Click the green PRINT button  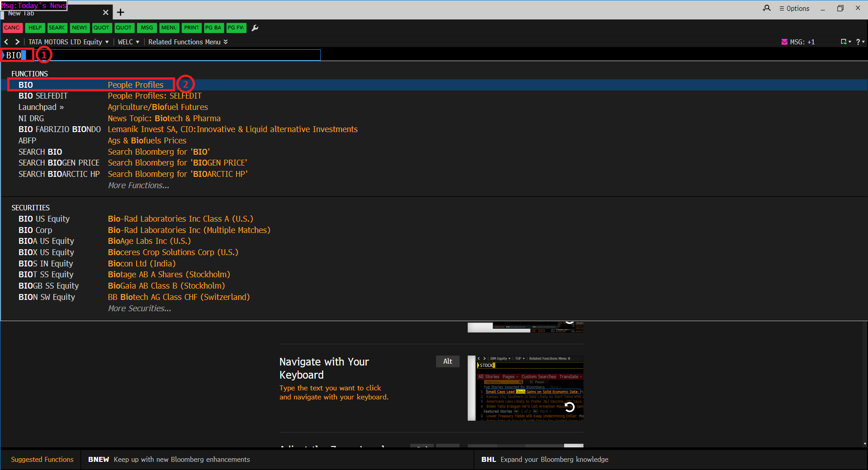pos(192,28)
